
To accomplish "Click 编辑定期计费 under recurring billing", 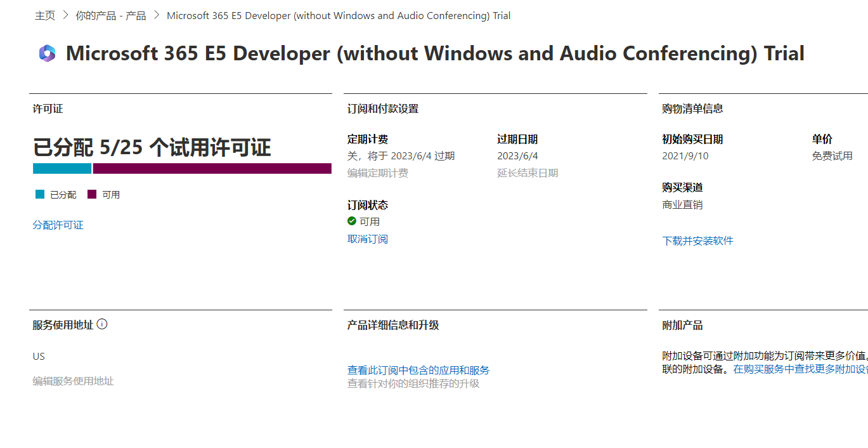I will click(378, 173).
